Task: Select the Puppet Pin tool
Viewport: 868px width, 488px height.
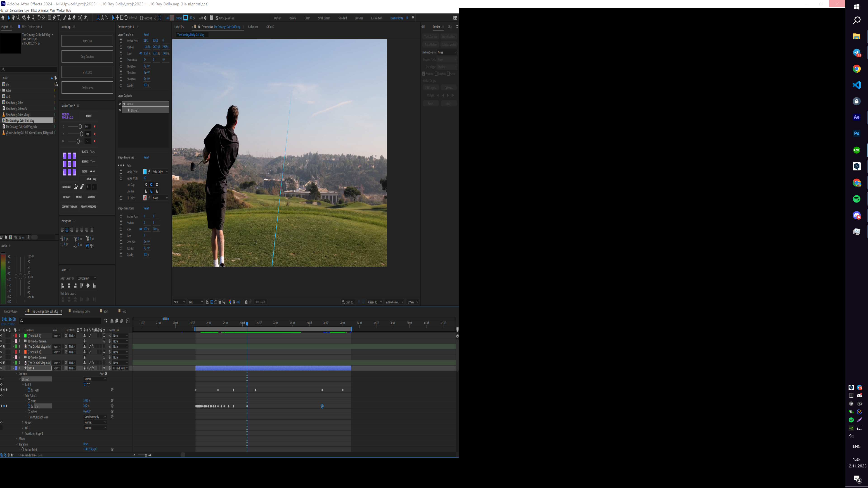Action: (x=86, y=18)
